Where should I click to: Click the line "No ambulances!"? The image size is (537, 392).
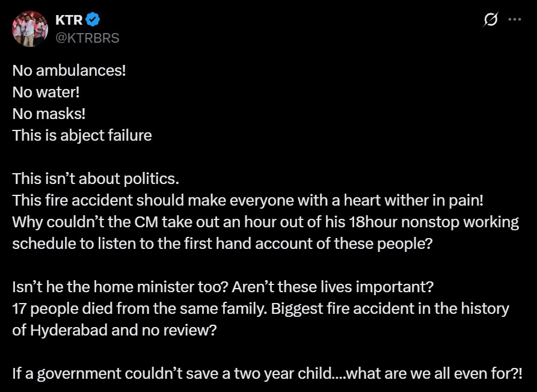click(69, 70)
